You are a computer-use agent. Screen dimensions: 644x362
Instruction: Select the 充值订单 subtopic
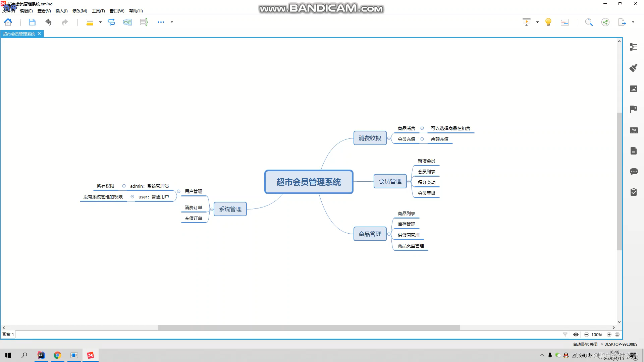(x=194, y=219)
